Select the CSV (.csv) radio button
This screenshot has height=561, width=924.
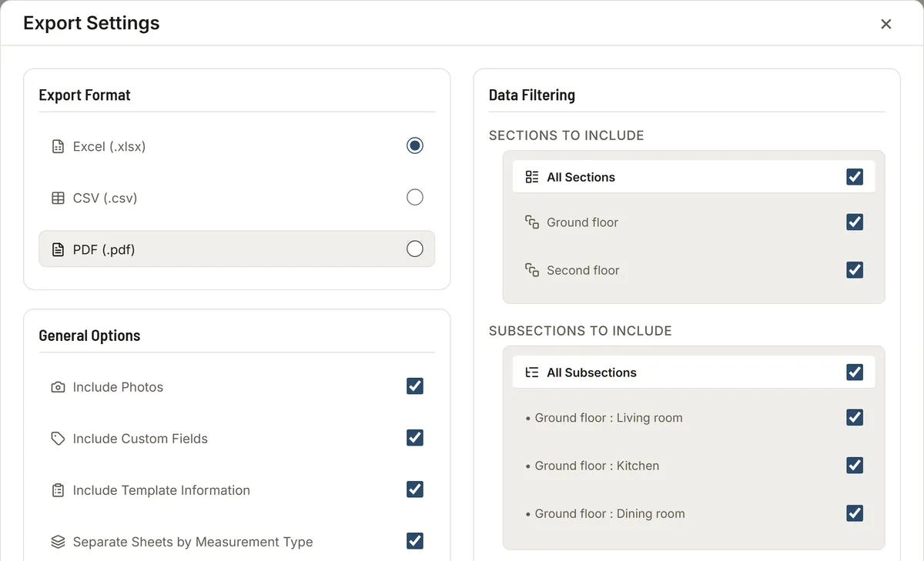click(x=415, y=197)
